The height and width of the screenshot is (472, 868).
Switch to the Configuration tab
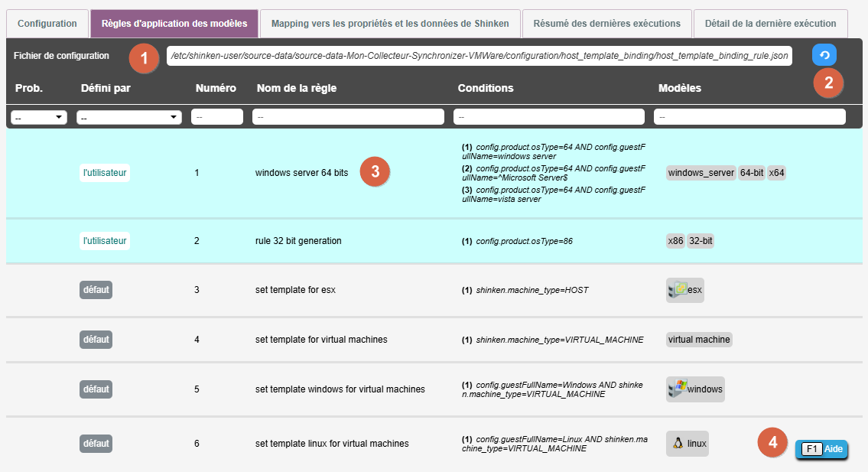(47, 24)
